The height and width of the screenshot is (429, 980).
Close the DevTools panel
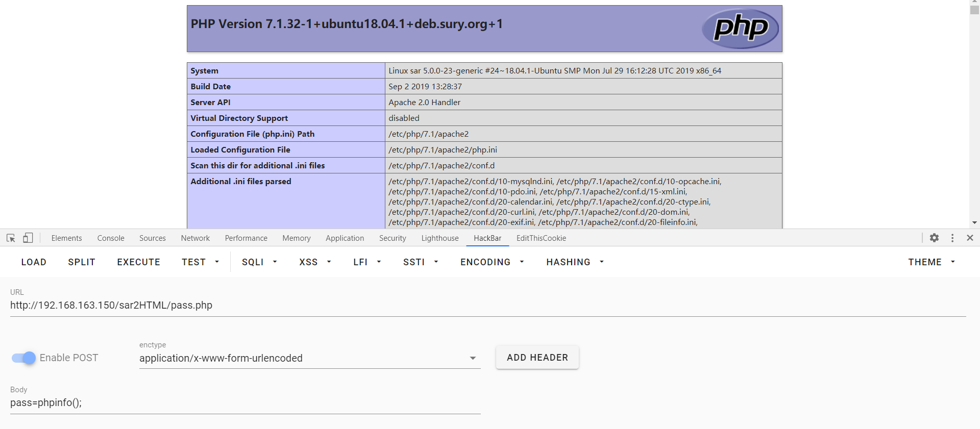click(970, 238)
